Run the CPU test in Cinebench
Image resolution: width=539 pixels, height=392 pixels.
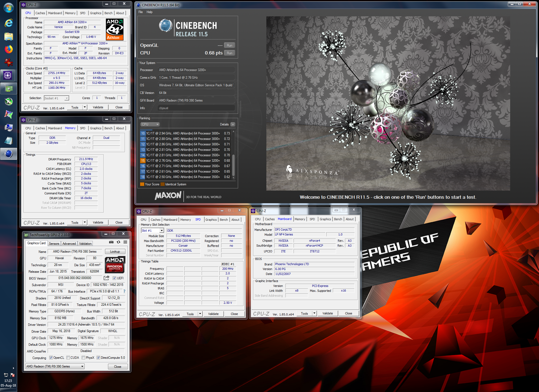click(x=229, y=53)
